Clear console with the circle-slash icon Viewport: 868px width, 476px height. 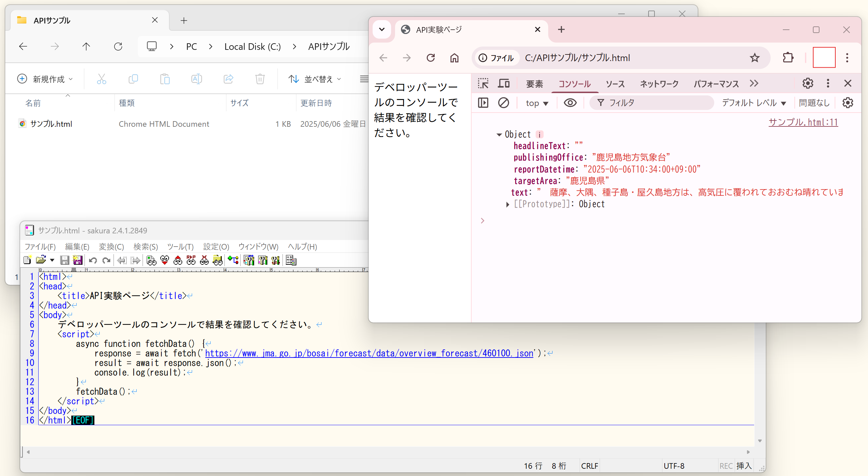[503, 102]
